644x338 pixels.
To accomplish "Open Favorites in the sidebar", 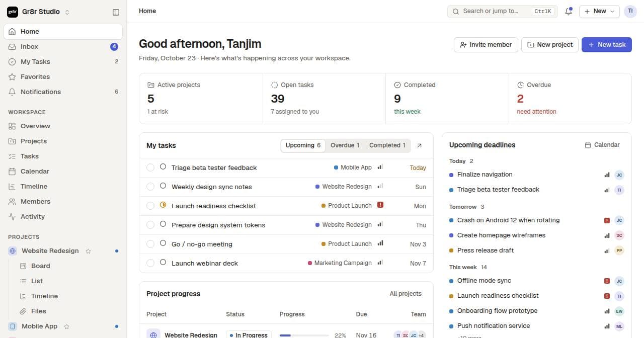I will coord(63,76).
